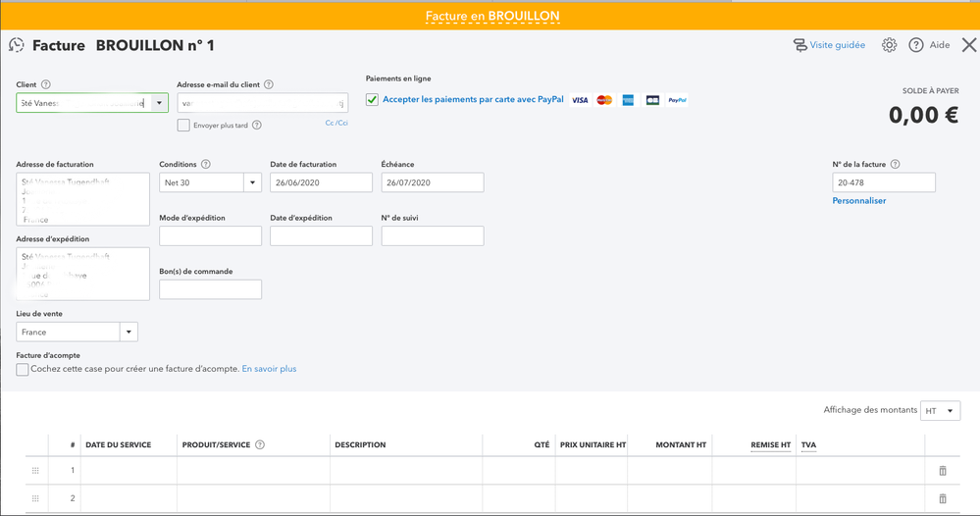Click the Adresse e-mail du client field
Screen dimensions: 980x516
click(263, 103)
